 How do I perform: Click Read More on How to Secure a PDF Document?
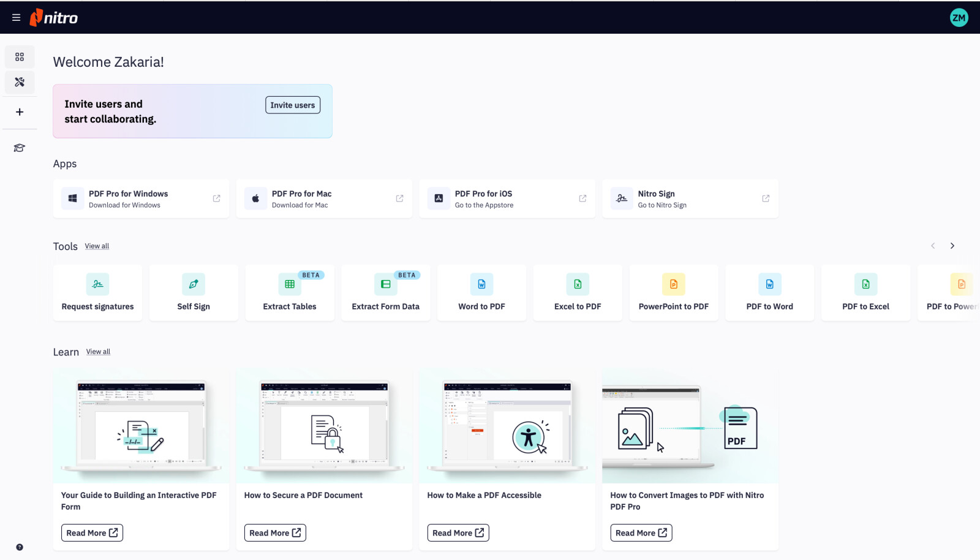pyautogui.click(x=274, y=532)
